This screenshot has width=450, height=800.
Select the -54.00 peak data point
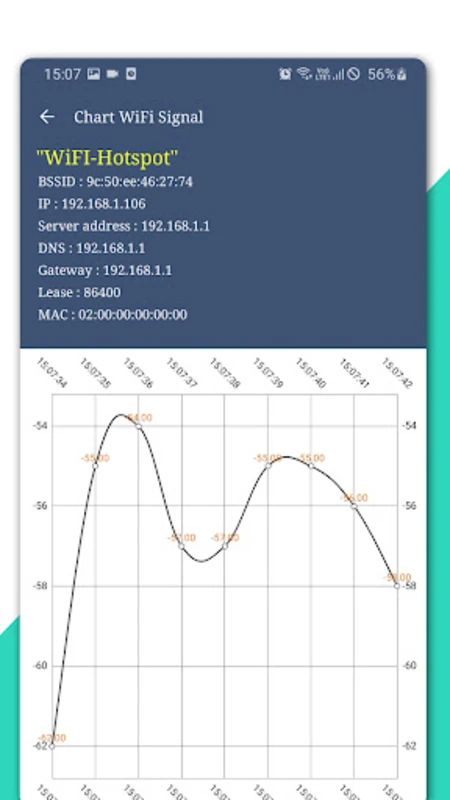click(138, 426)
